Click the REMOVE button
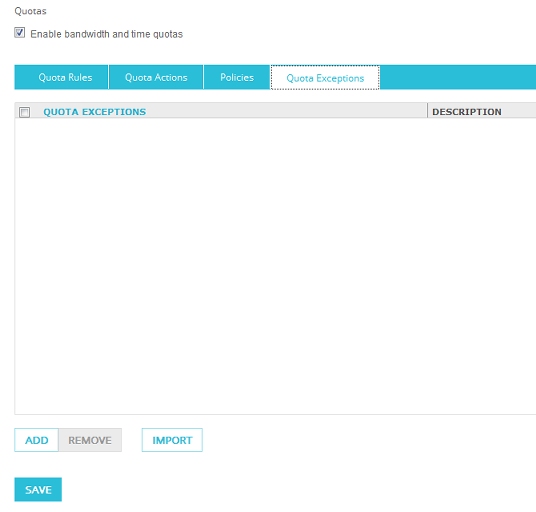The height and width of the screenshot is (512, 536). pyautogui.click(x=90, y=440)
